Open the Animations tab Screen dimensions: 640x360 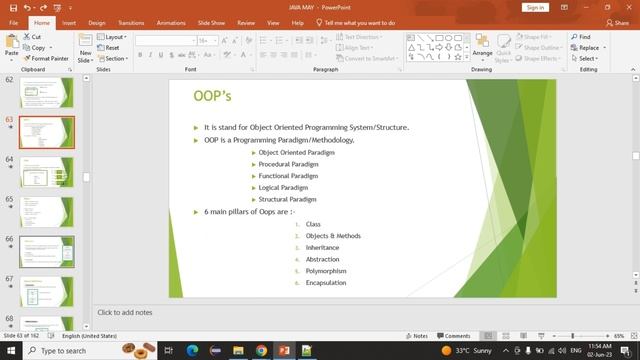pos(171,23)
